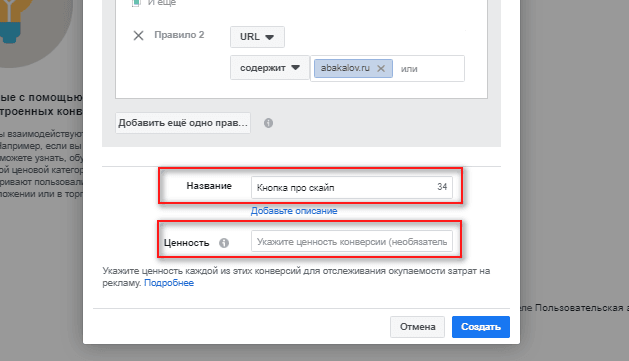The image size is (629, 361).
Task: Focus the conversion value input field
Action: pos(352,241)
